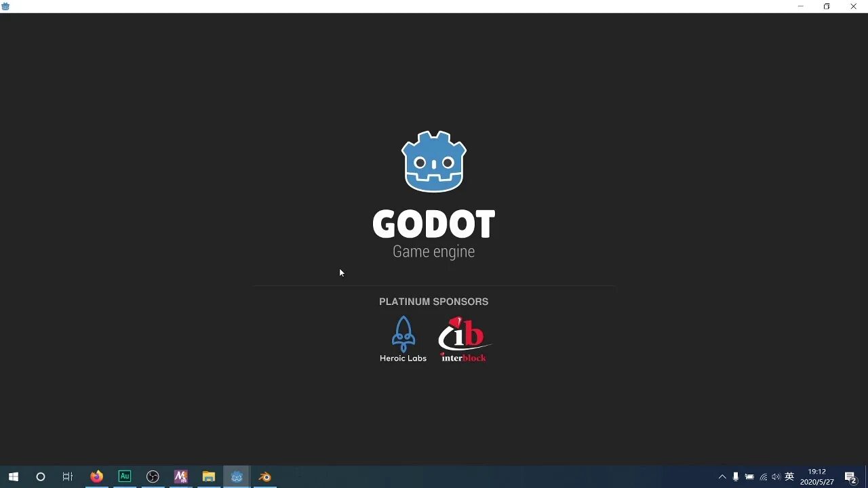Open the Windows Start menu
868x488 pixels.
coord(13,476)
